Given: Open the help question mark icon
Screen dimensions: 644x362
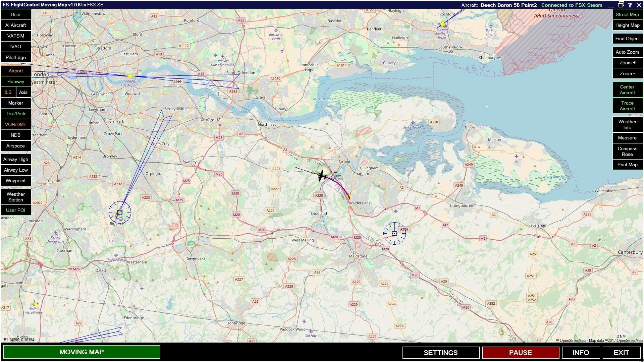Looking at the screenshot, I should click(630, 5).
